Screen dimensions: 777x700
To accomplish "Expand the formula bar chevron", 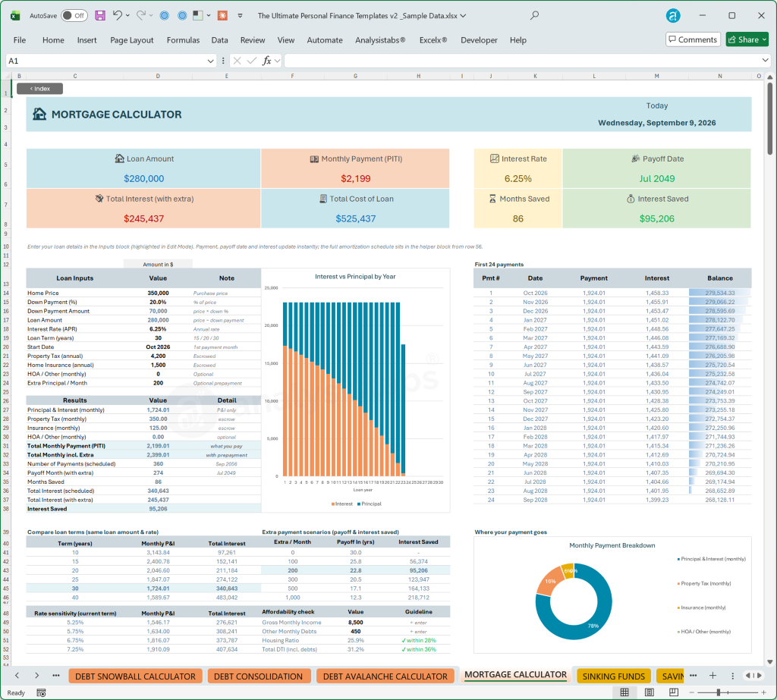I will pyautogui.click(x=765, y=60).
